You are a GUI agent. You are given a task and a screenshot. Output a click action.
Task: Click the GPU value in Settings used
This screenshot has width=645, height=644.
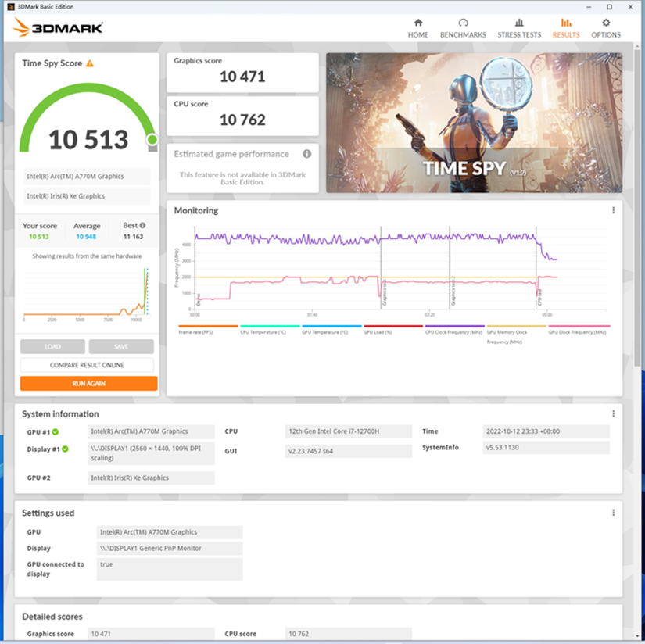(x=170, y=532)
